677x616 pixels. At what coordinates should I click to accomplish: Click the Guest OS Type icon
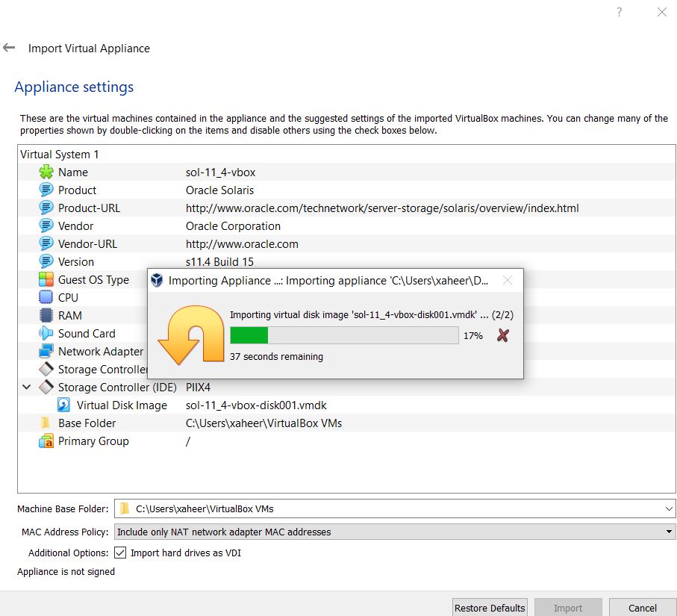click(x=46, y=279)
